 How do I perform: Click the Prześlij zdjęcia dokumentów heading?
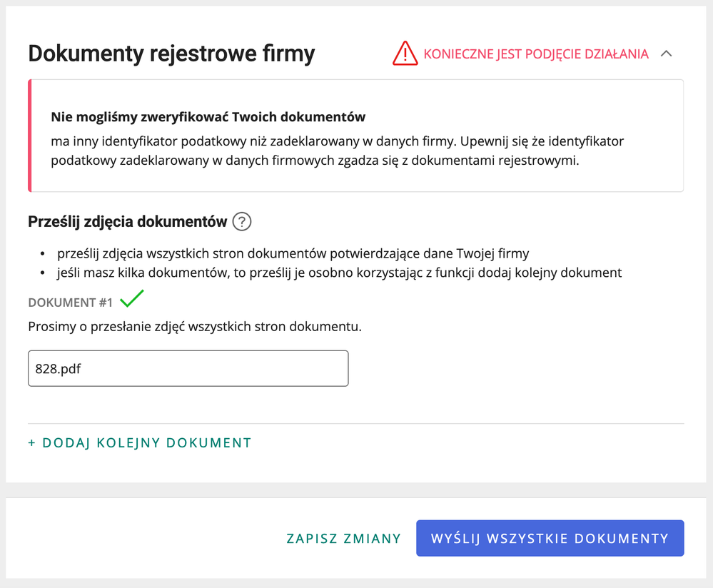tap(127, 222)
